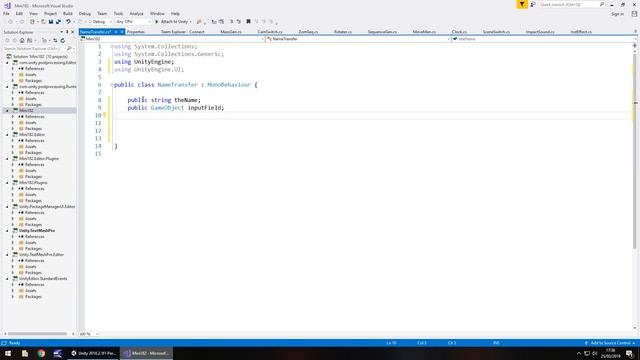
Task: Open Windows Start menu
Action: point(8,353)
